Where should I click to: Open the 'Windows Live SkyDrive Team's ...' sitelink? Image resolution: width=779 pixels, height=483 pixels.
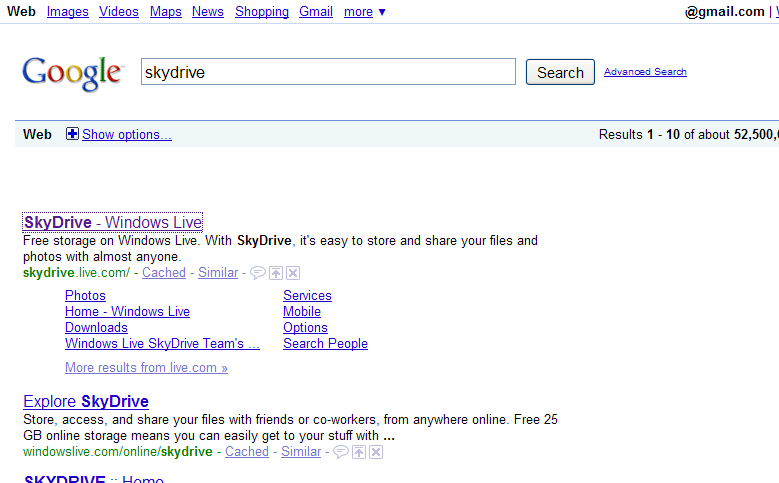(162, 343)
